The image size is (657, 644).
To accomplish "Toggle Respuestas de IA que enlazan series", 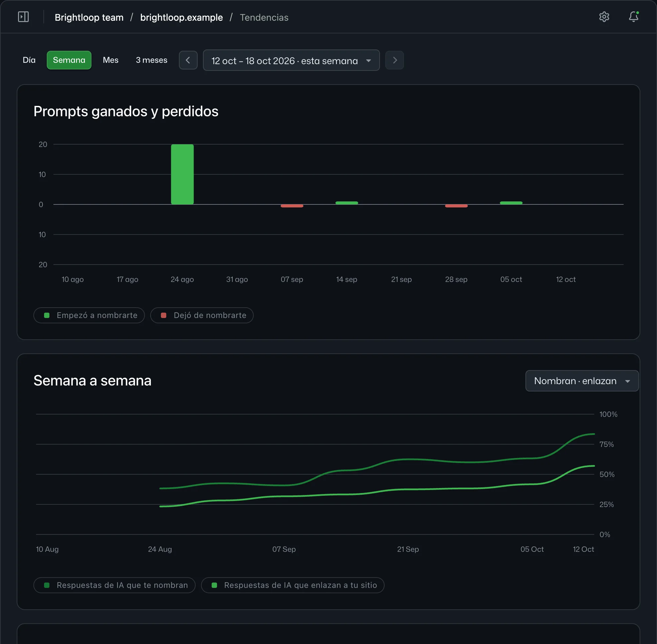I will point(293,585).
